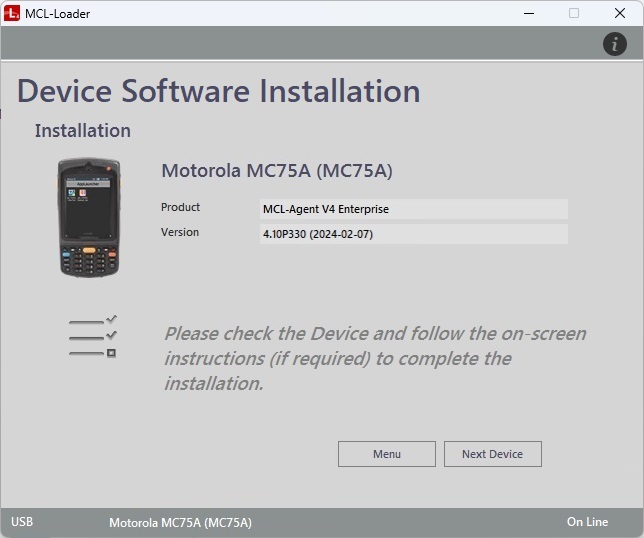Click the Menu button
The height and width of the screenshot is (538, 644).
[x=386, y=454]
